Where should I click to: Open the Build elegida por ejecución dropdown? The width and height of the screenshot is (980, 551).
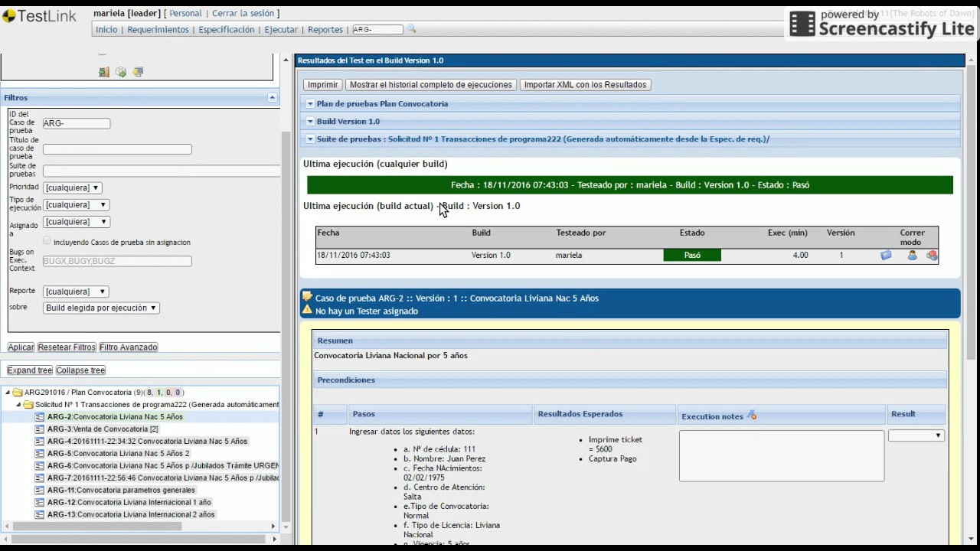(x=101, y=308)
